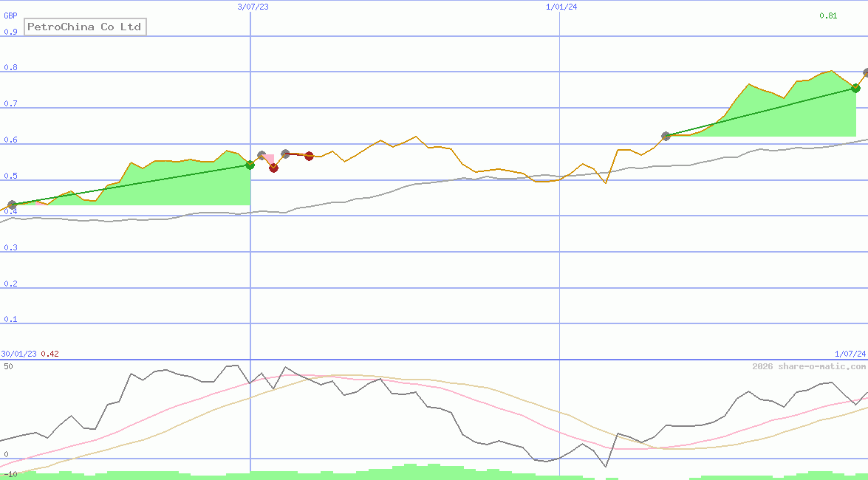Click the dark red trough marker below the pink triangle

point(273,168)
